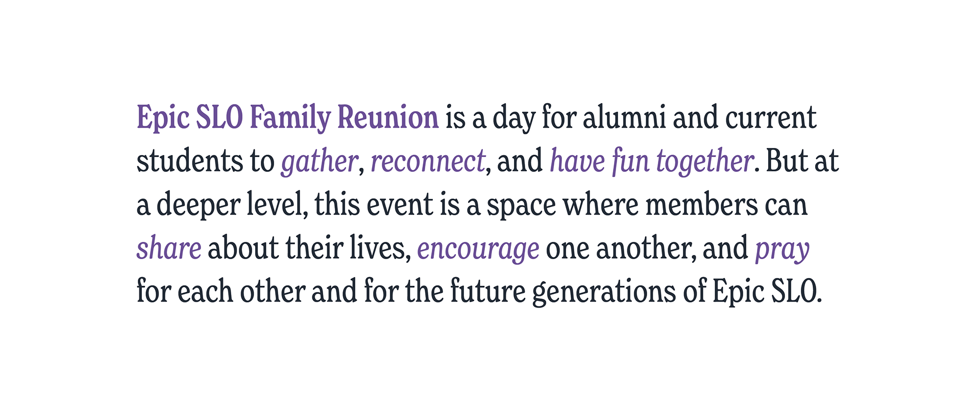The width and height of the screenshot is (980, 401).
Task: Click the italic word 'gather'
Action: 320,162
